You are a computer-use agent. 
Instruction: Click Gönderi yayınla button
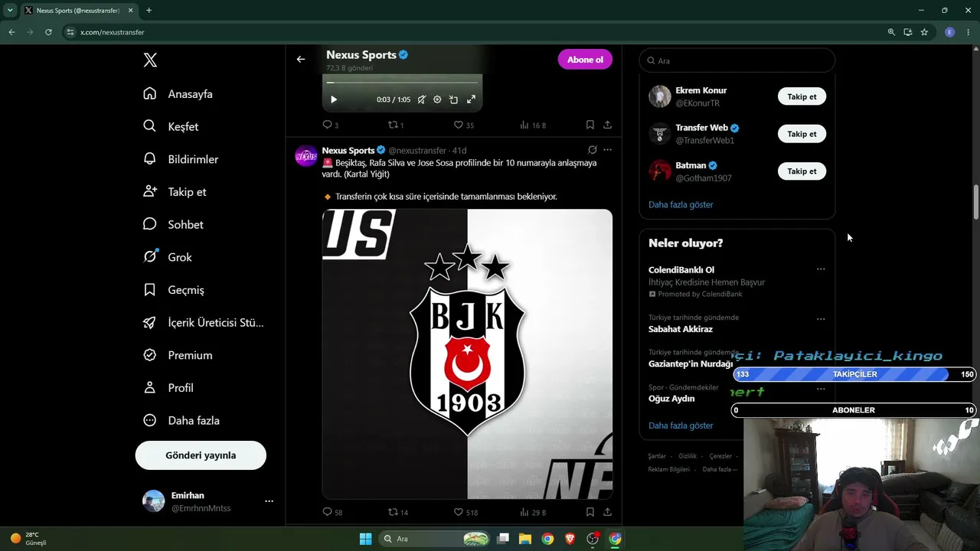point(201,455)
